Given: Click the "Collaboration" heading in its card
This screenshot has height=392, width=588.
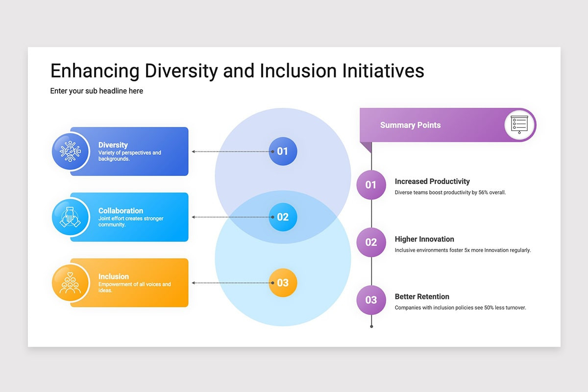Looking at the screenshot, I should [121, 211].
